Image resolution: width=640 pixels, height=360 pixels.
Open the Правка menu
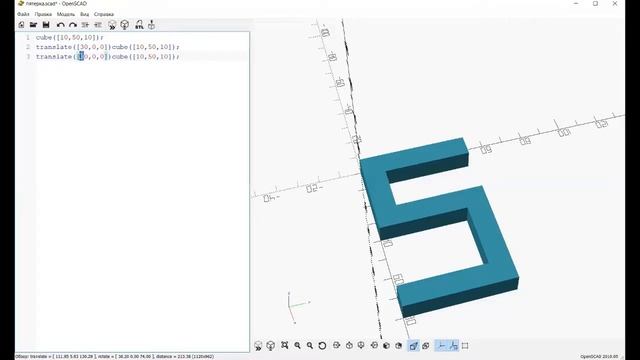point(43,14)
